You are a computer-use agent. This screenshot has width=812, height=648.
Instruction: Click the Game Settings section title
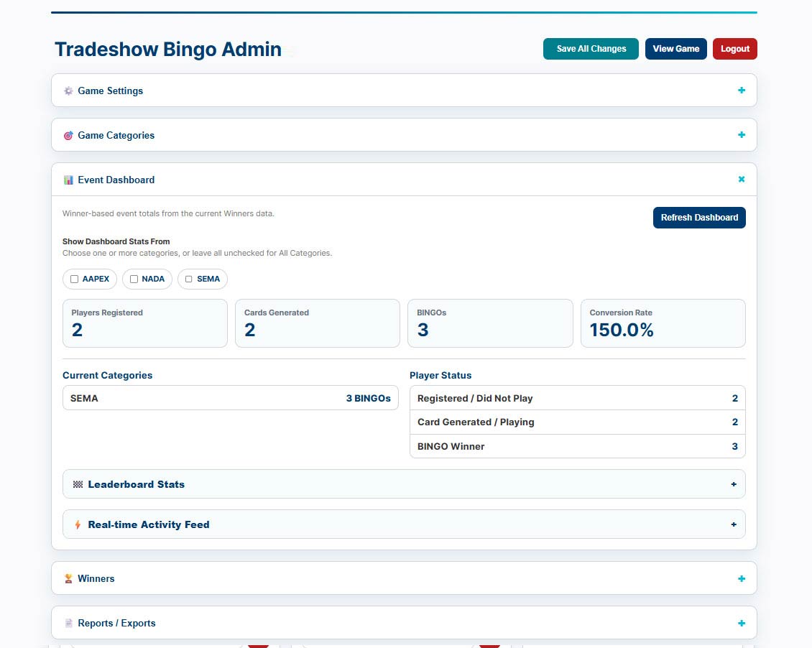pyautogui.click(x=111, y=91)
